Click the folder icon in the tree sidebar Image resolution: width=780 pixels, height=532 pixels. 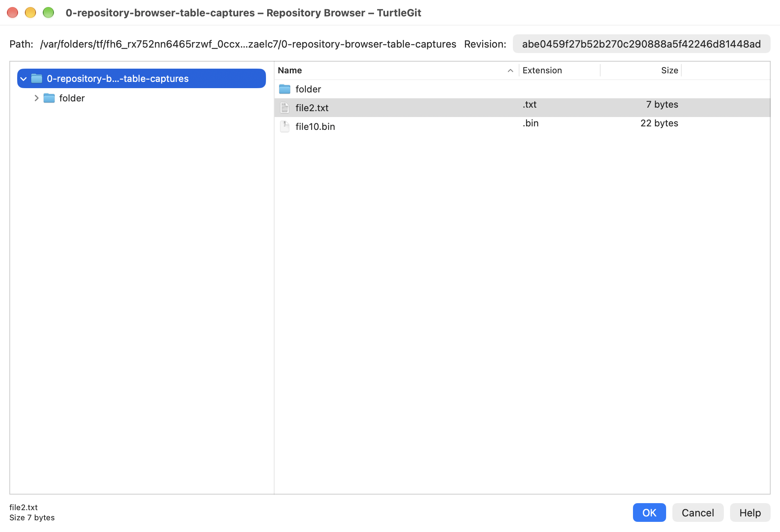coord(49,98)
